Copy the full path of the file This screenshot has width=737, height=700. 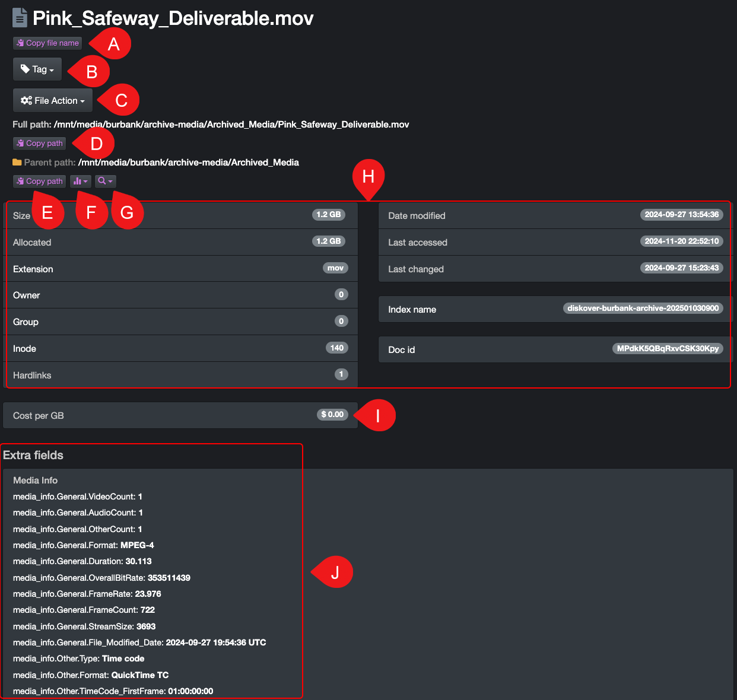pyautogui.click(x=39, y=144)
